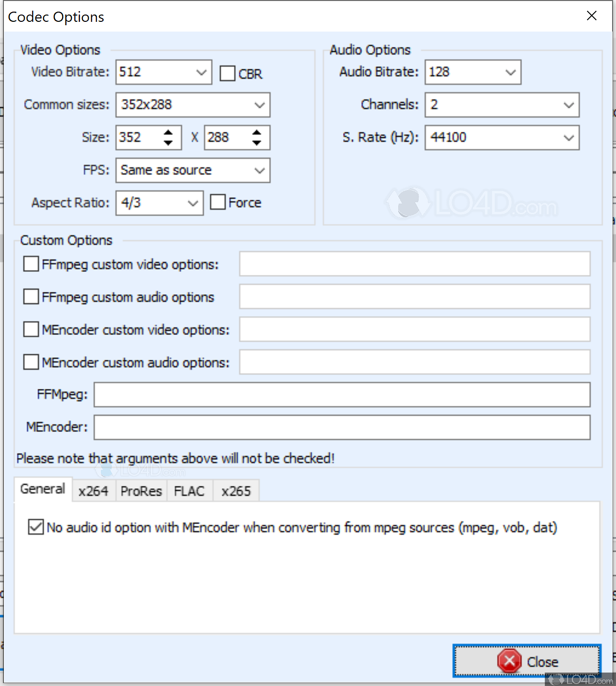Image resolution: width=616 pixels, height=686 pixels.
Task: Expand the Channels dropdown
Action: click(568, 105)
